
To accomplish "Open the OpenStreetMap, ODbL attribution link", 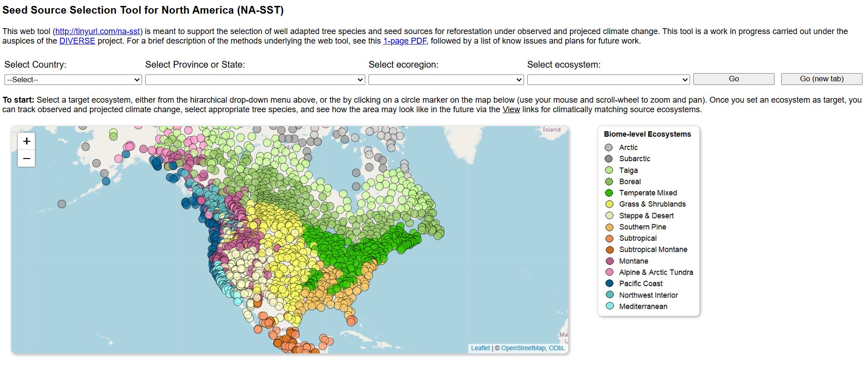I will pos(533,348).
